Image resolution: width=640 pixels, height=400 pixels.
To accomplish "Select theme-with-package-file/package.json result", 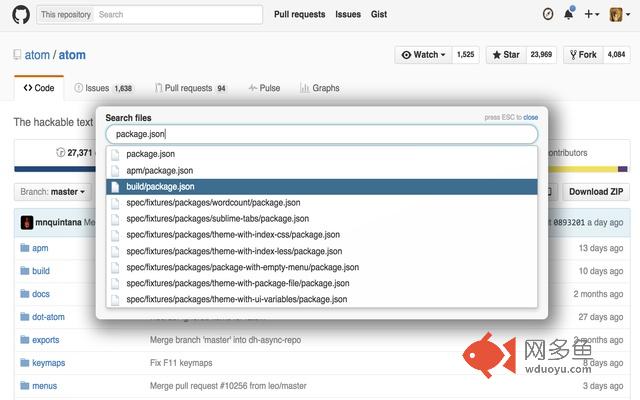I will tap(322, 283).
